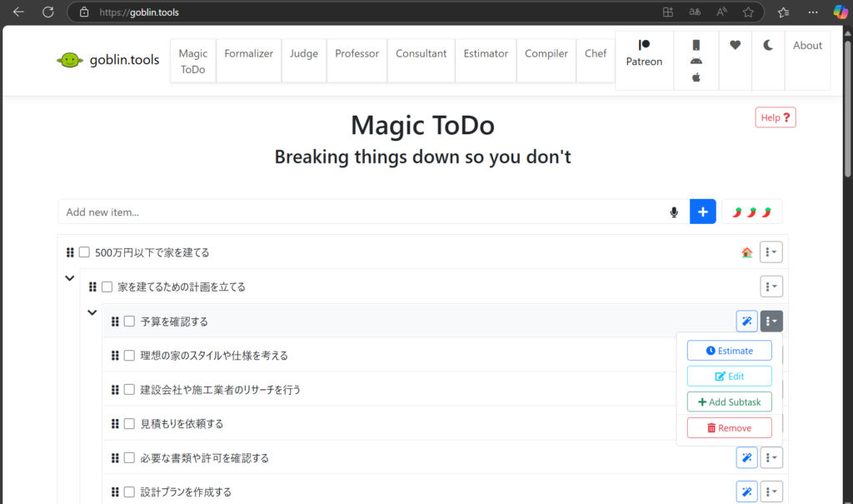This screenshot has width=853, height=504.
Task: Open options dropdown for 必要な書類や許可を確認する
Action: click(x=771, y=457)
